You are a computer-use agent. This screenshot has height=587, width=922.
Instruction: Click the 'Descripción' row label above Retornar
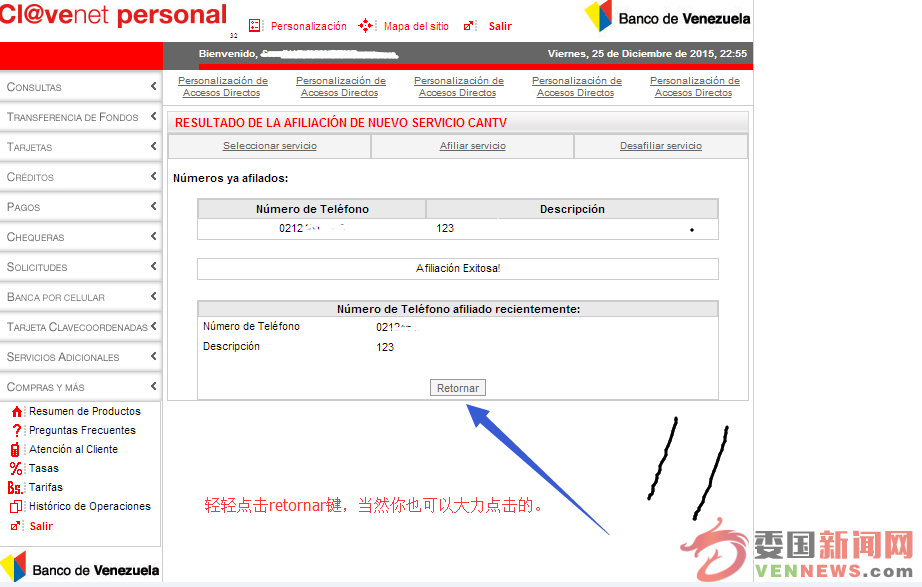pyautogui.click(x=231, y=346)
